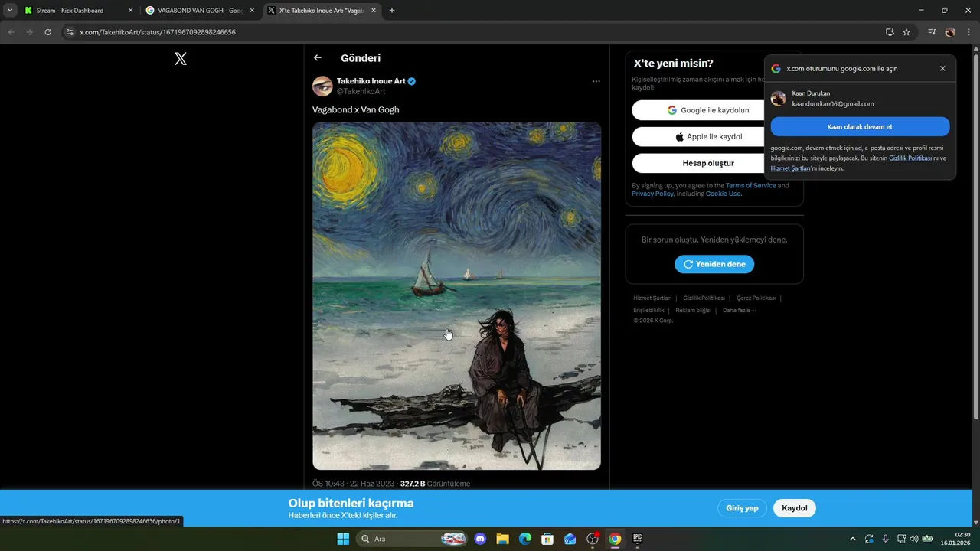Click the Takehiko Inoue Art display name

point(371,81)
